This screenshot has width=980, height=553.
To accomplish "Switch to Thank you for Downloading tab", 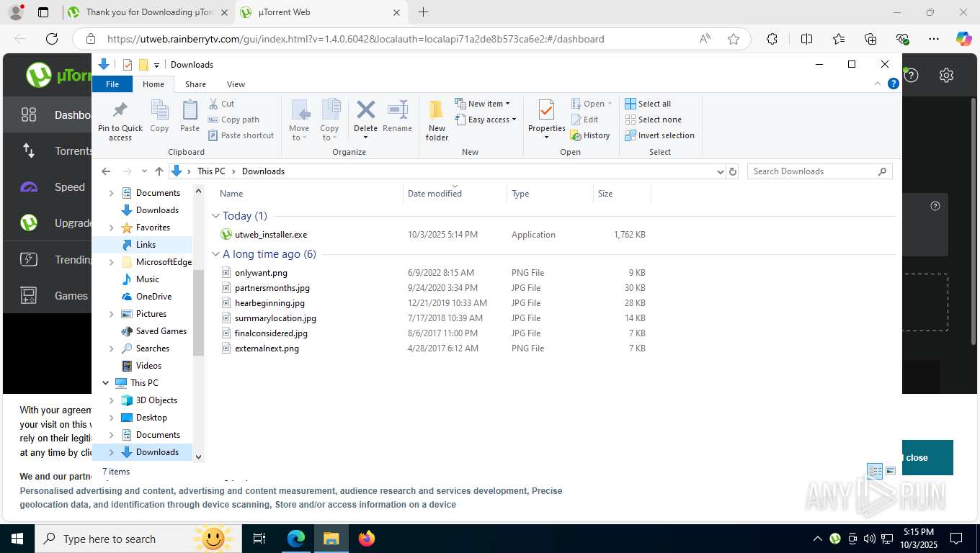I will [148, 12].
